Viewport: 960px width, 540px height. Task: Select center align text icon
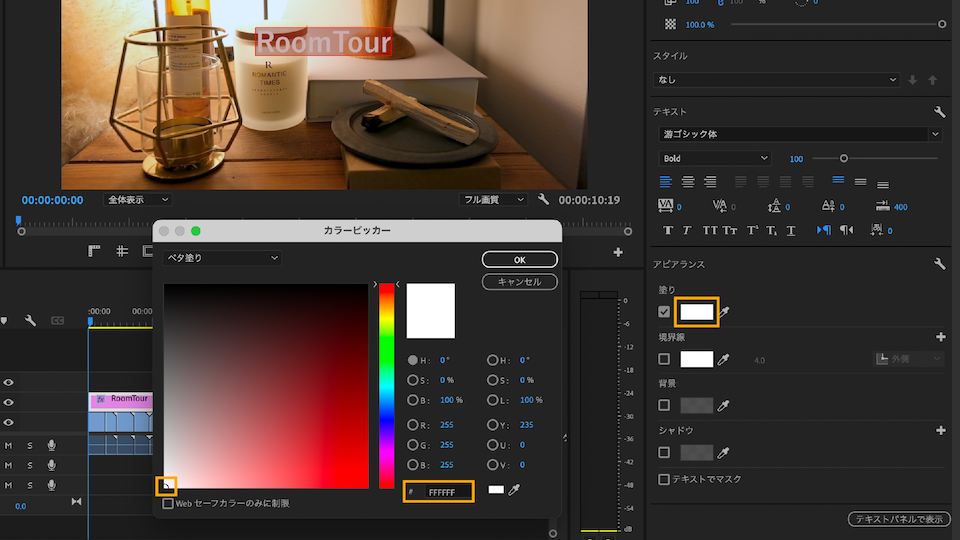[688, 182]
